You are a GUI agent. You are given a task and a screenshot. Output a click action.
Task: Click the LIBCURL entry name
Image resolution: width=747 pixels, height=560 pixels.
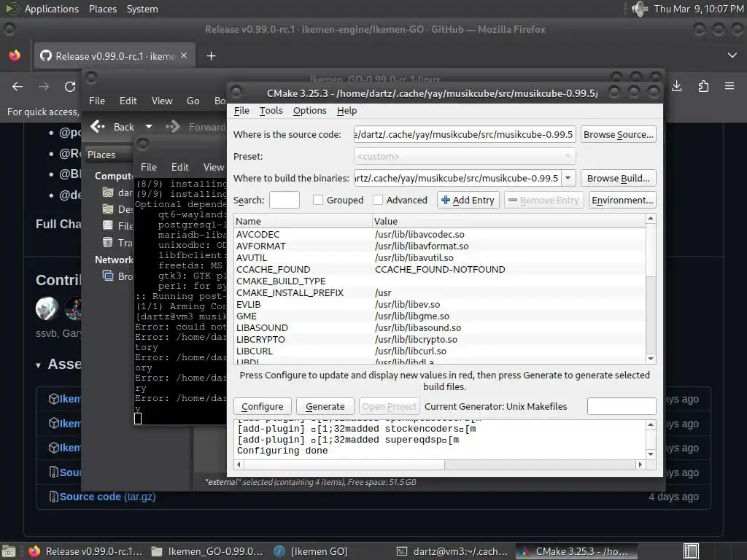(x=255, y=351)
